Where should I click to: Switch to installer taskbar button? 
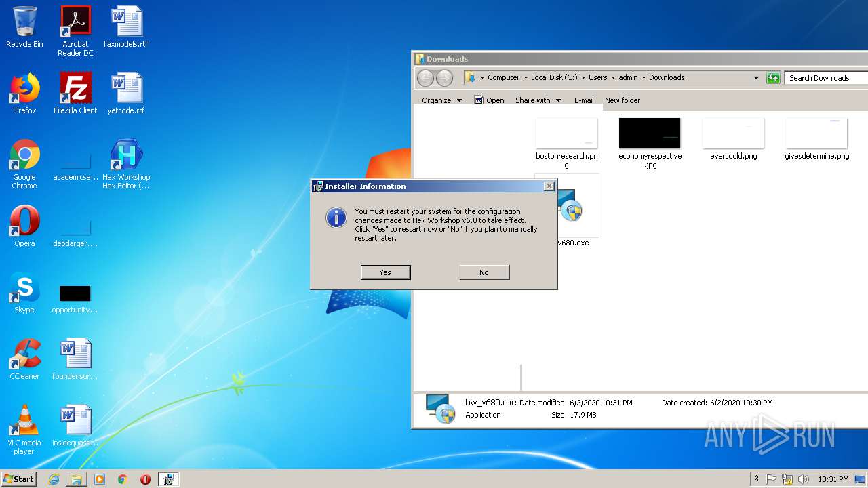pyautogui.click(x=169, y=479)
